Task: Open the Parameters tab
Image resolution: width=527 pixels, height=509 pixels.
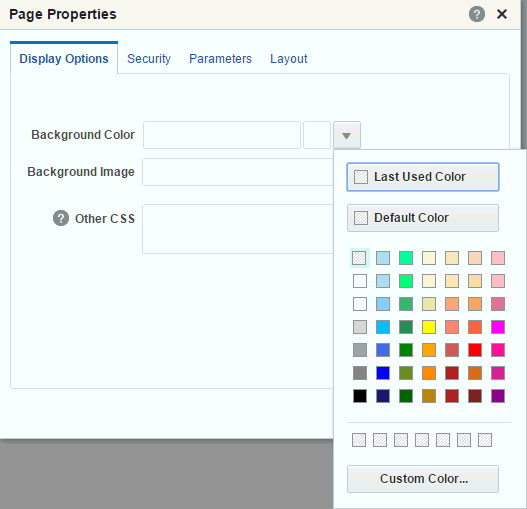Action: [x=220, y=58]
